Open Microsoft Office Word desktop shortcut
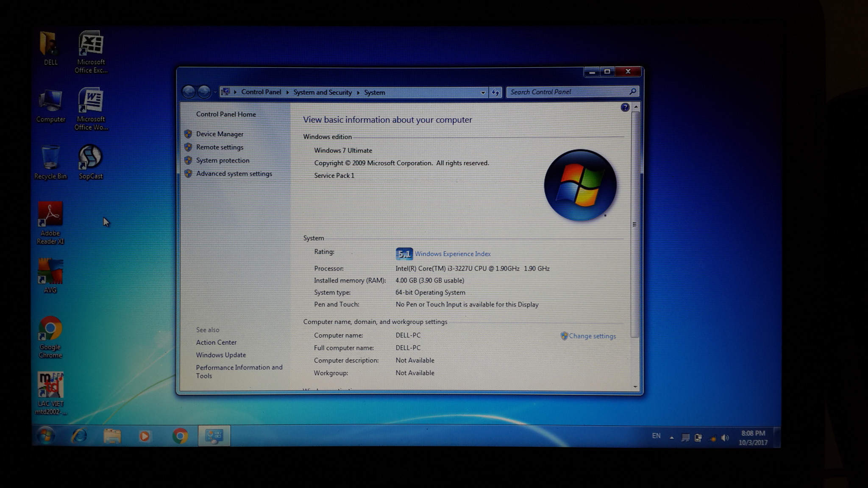Screen dimensions: 868x488 coord(91,109)
